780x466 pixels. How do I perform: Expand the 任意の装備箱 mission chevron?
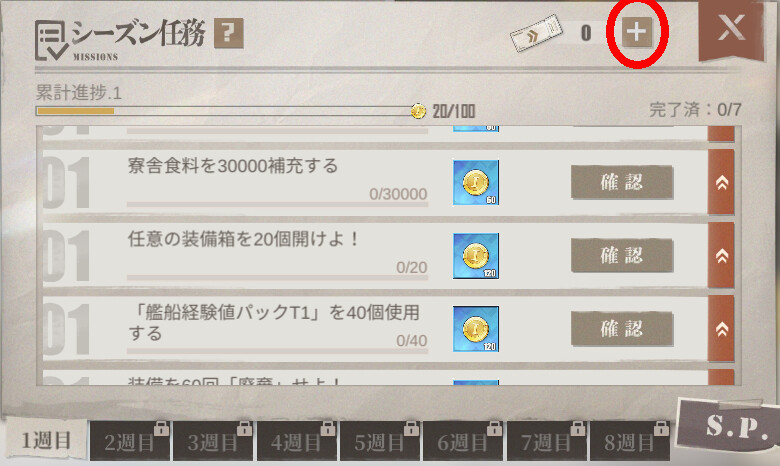(x=721, y=256)
